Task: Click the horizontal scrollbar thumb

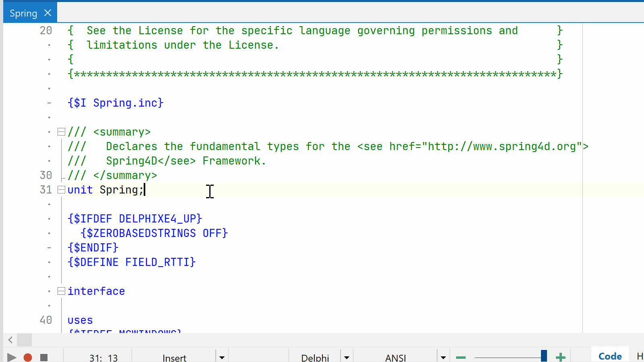Action: tap(25, 340)
